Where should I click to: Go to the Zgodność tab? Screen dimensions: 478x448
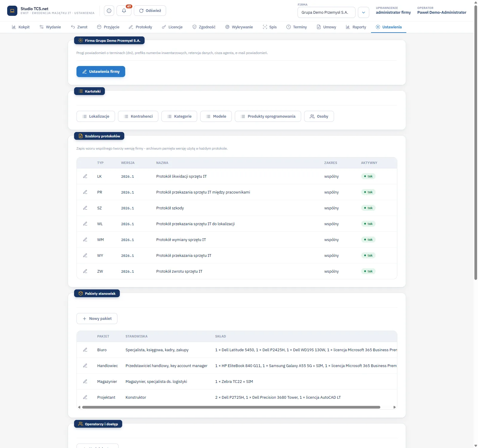pos(204,27)
